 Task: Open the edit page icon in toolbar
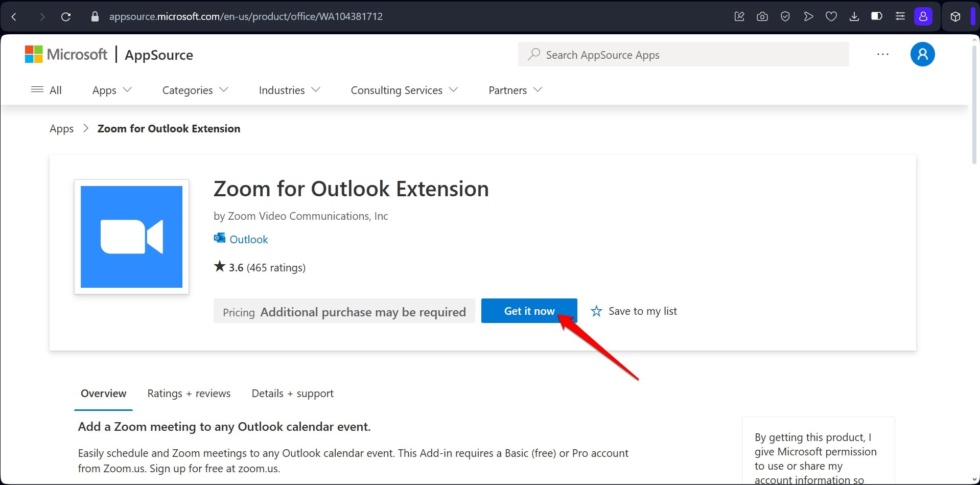[x=739, y=16]
